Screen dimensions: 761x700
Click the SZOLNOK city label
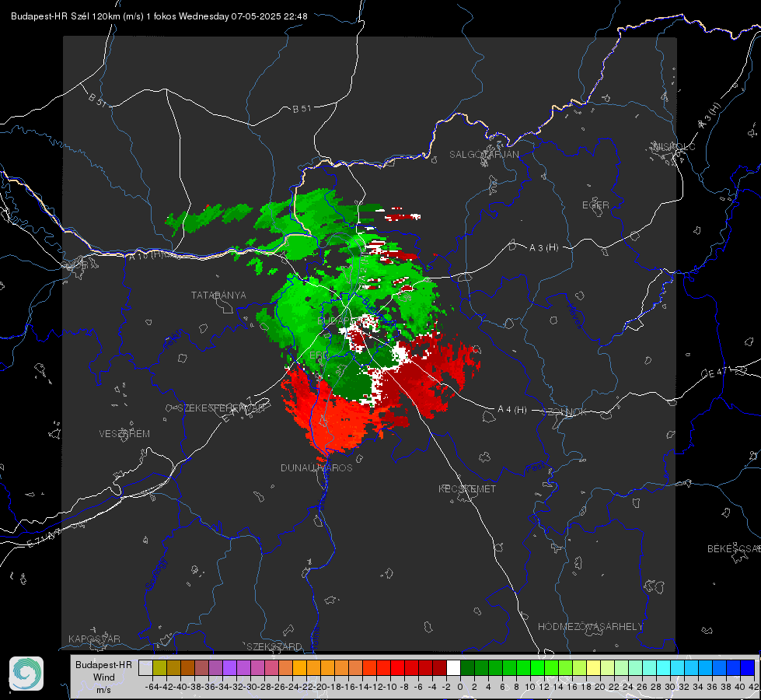[565, 411]
